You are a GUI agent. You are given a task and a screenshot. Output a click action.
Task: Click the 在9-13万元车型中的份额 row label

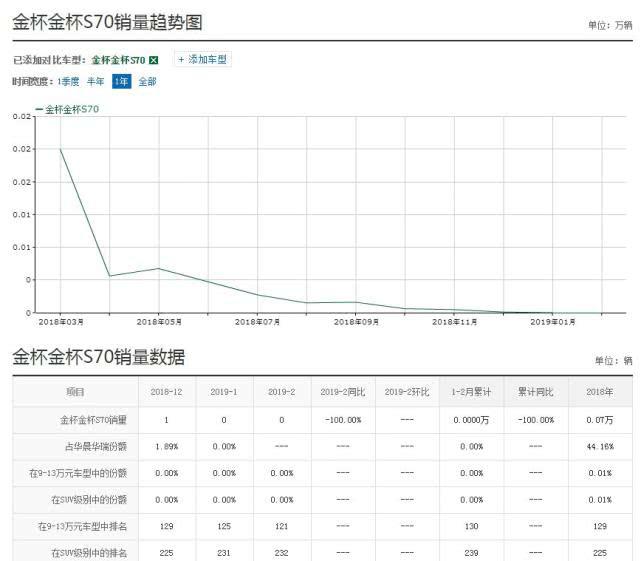point(78,473)
